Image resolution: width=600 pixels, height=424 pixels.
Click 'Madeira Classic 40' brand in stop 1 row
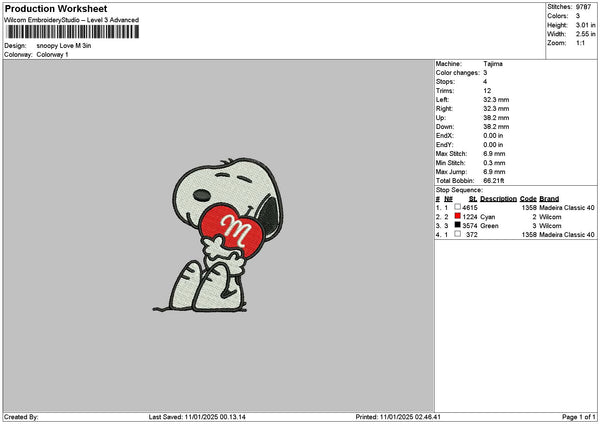pos(567,208)
